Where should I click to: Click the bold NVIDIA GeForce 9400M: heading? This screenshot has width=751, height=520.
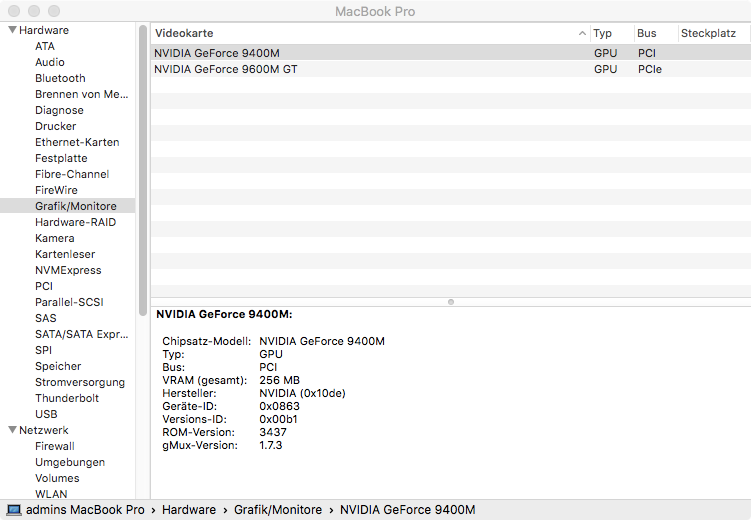[x=224, y=314]
